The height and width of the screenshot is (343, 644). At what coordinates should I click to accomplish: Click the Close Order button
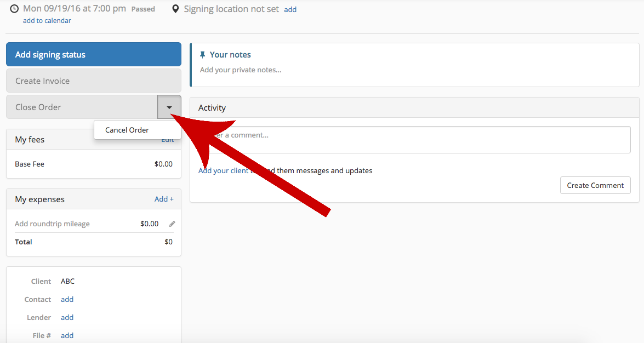82,107
